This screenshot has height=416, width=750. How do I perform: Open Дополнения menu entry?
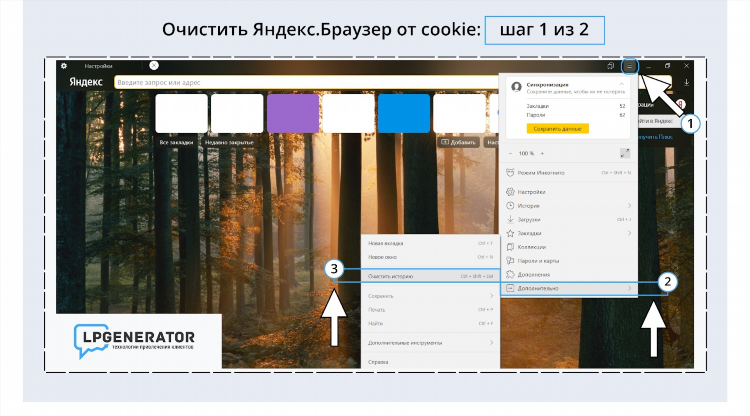click(x=569, y=274)
